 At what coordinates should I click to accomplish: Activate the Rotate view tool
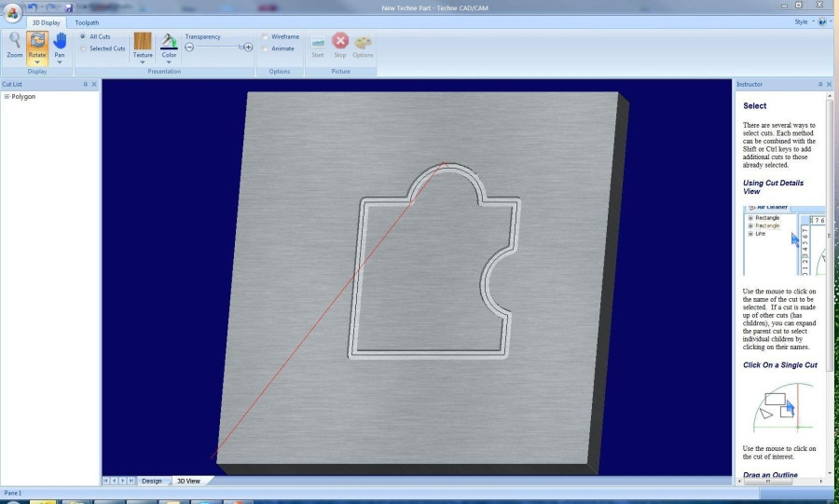[37, 45]
